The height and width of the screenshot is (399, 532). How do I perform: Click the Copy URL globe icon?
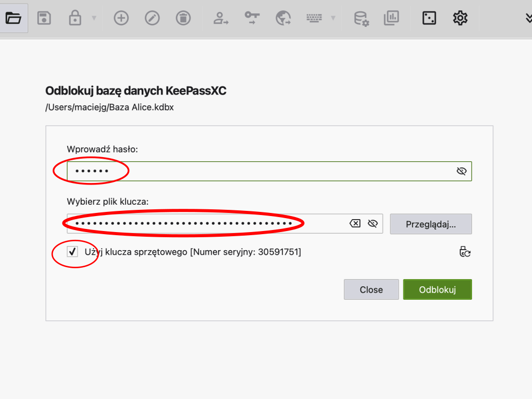[x=283, y=19]
